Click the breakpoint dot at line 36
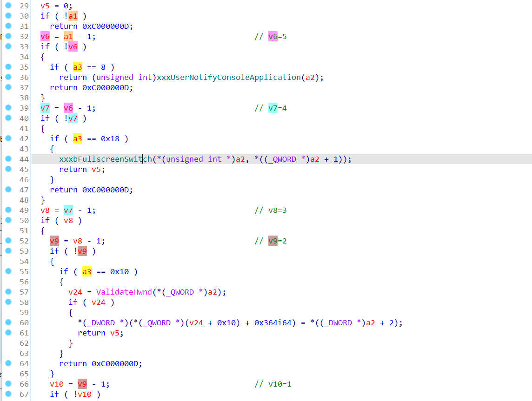The height and width of the screenshot is (401, 532). [8, 77]
